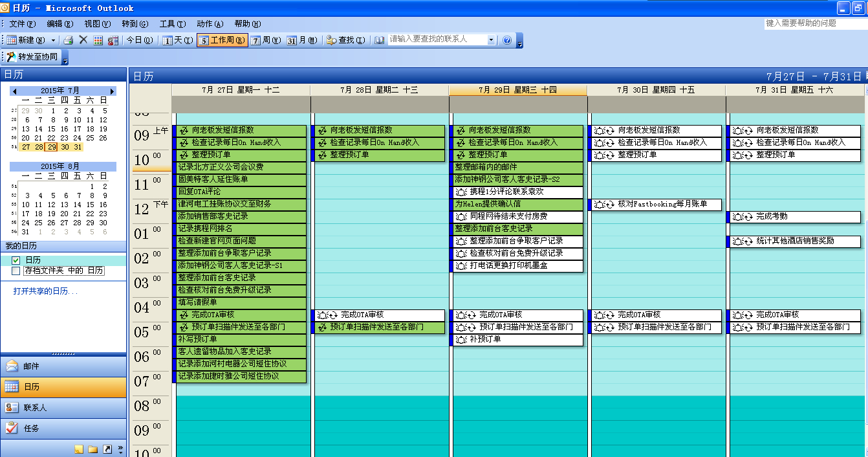Click the July 31 Friday column header
Image resolution: width=868 pixels, height=457 pixels.
click(794, 90)
